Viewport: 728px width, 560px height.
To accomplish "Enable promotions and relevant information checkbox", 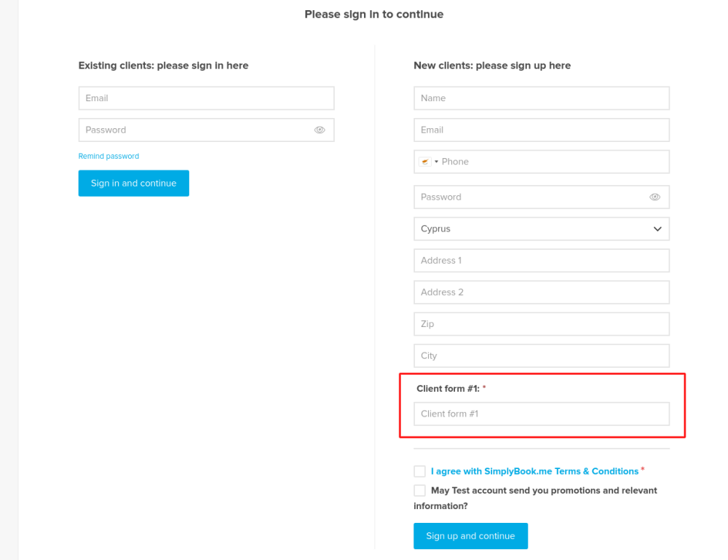I will 419,491.
